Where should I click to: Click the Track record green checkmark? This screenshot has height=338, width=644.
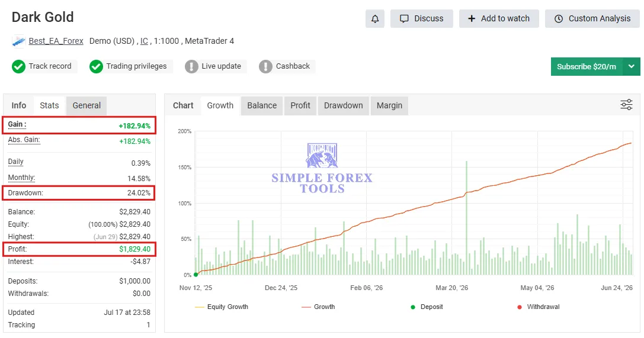[18, 66]
